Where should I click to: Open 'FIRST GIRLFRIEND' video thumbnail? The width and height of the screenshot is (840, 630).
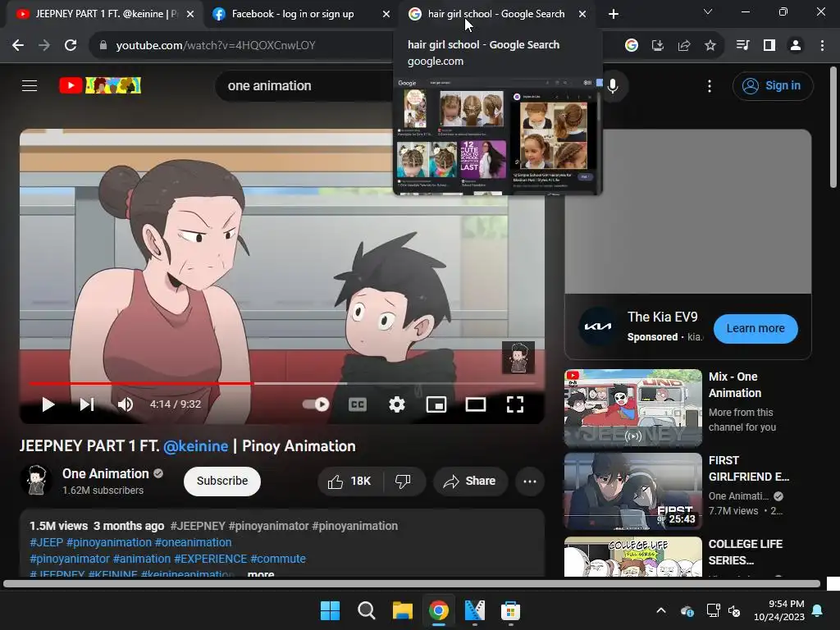click(x=633, y=491)
